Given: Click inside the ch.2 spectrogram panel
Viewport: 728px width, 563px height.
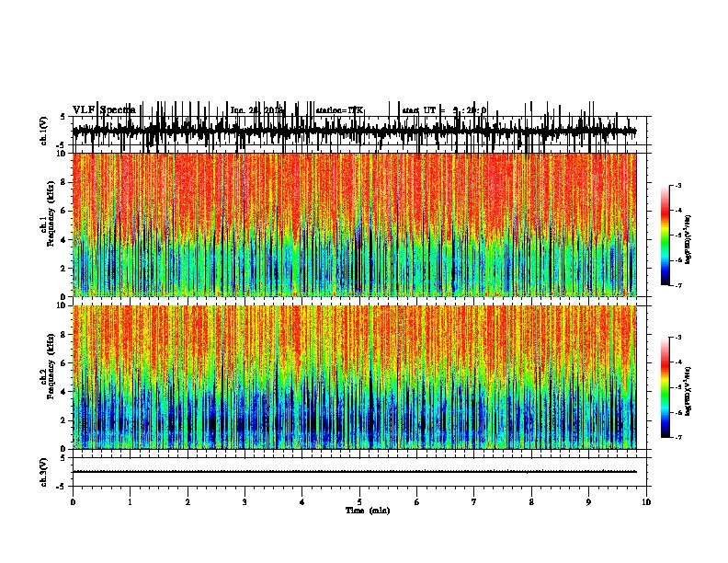Looking at the screenshot, I should (354, 377).
